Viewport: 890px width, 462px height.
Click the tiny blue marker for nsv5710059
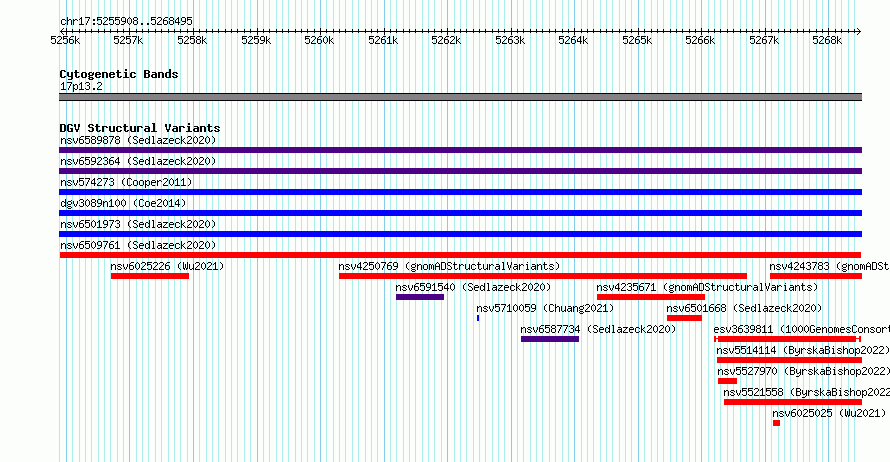tap(478, 318)
